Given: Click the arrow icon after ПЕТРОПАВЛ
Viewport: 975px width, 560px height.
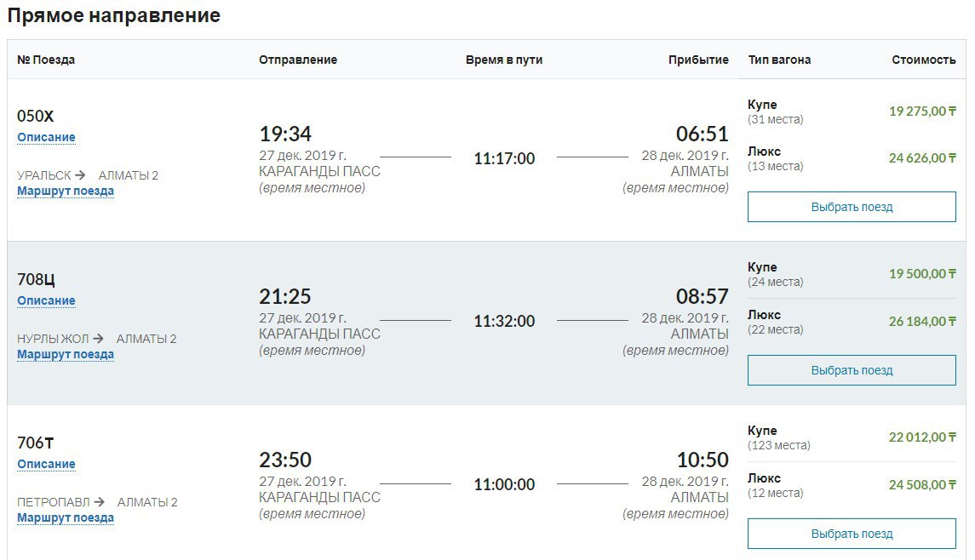Looking at the screenshot, I should pyautogui.click(x=99, y=501).
